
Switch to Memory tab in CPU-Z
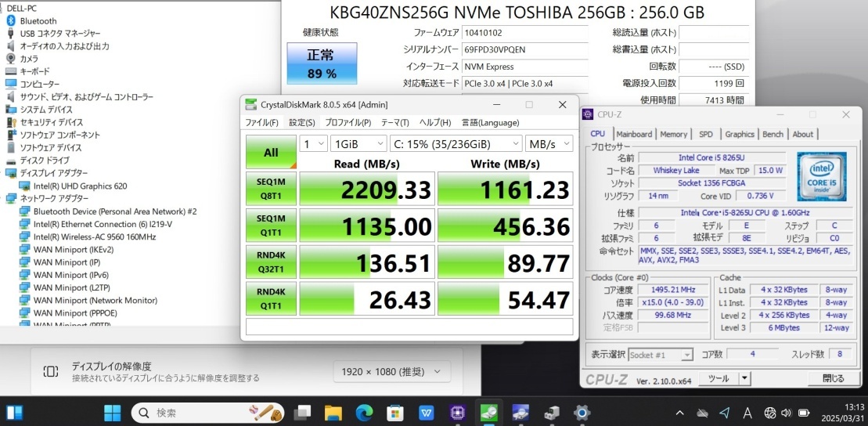point(673,134)
